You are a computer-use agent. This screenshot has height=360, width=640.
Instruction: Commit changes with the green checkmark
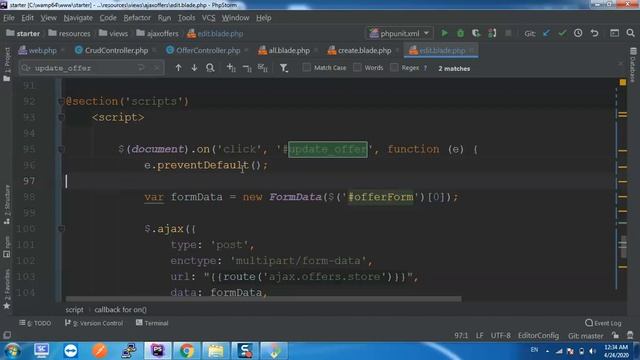(x=562, y=33)
